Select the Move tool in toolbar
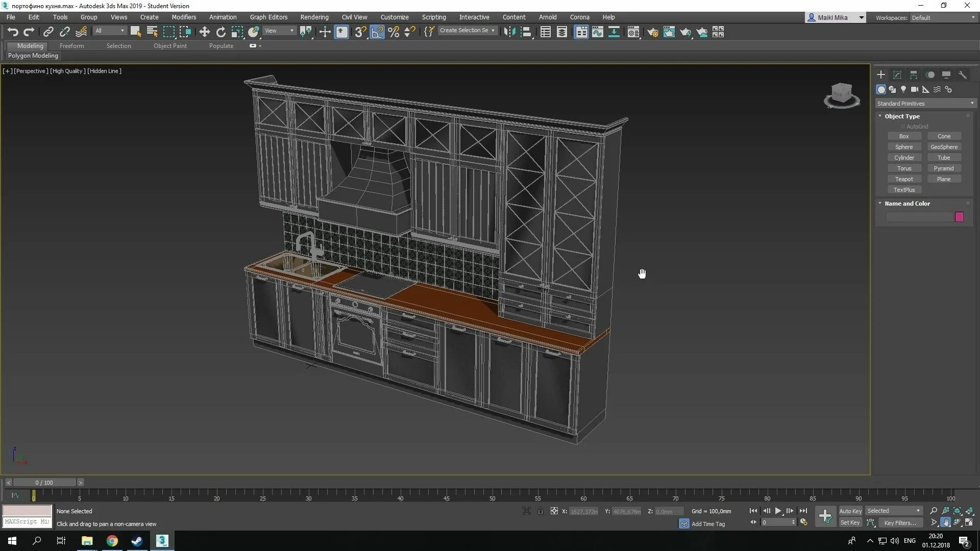The width and height of the screenshot is (980, 551). pos(204,32)
